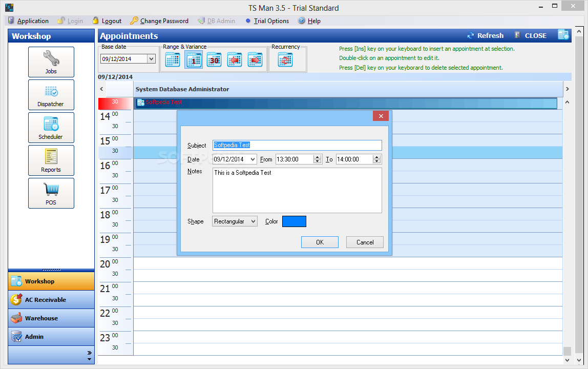The image size is (588, 369).
Task: Click the Subject input field
Action: [x=297, y=145]
